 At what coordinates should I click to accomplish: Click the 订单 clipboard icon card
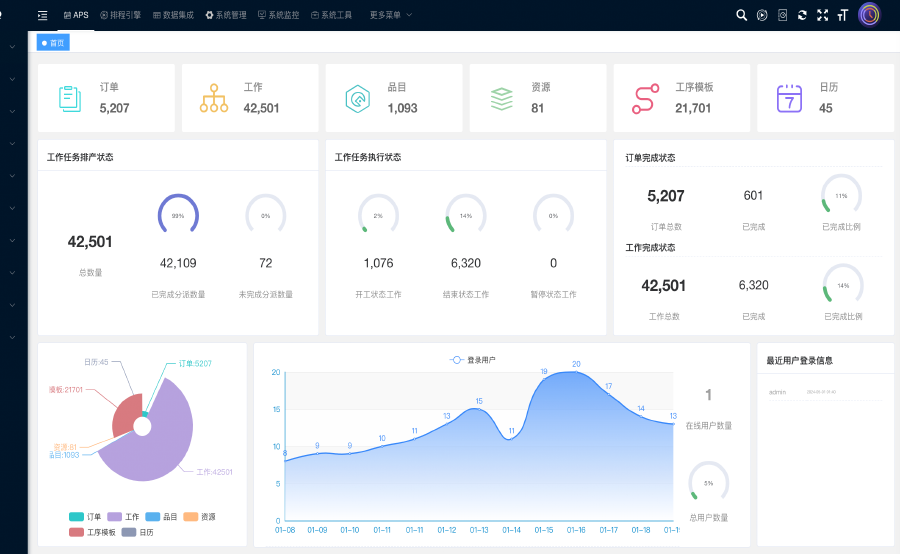(70, 98)
